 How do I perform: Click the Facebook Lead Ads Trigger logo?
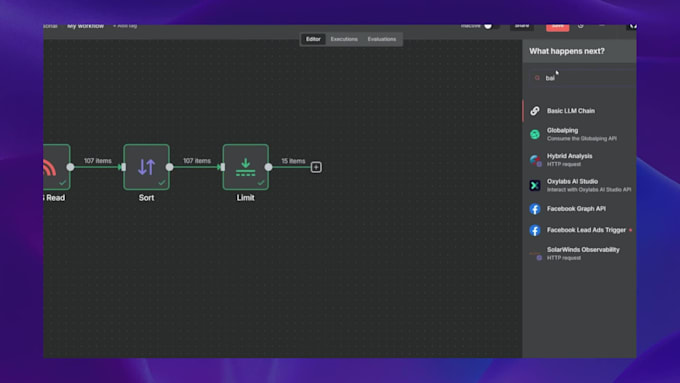[x=535, y=230]
